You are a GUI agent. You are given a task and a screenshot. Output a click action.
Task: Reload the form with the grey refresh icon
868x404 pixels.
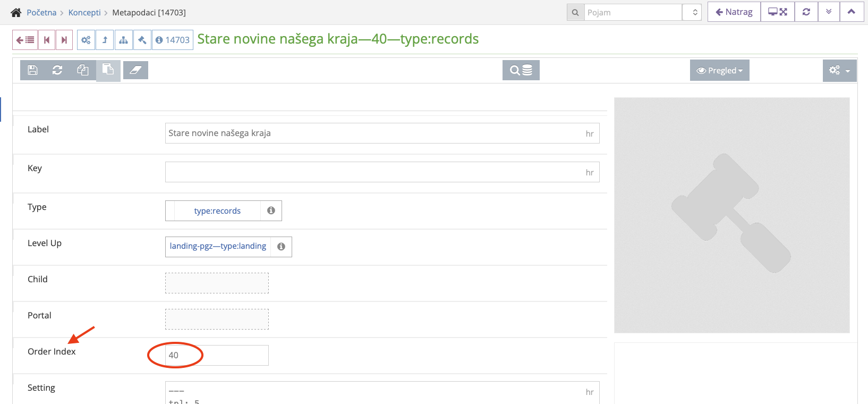pos(57,70)
